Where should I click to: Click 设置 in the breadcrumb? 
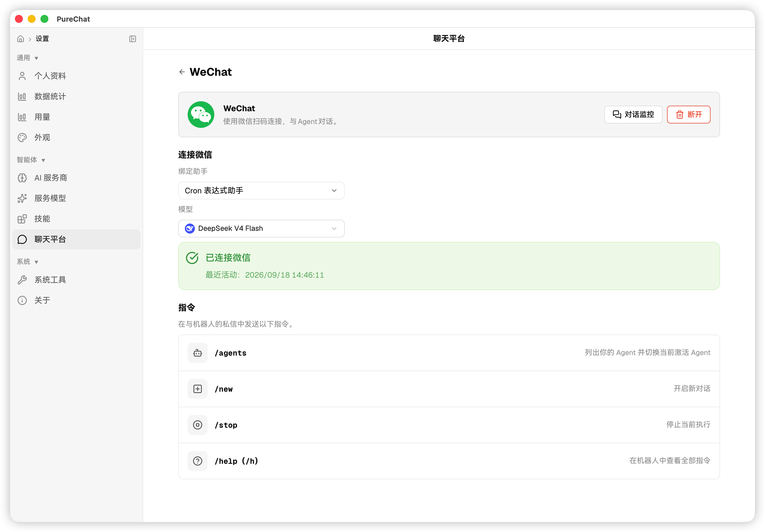pyautogui.click(x=42, y=39)
